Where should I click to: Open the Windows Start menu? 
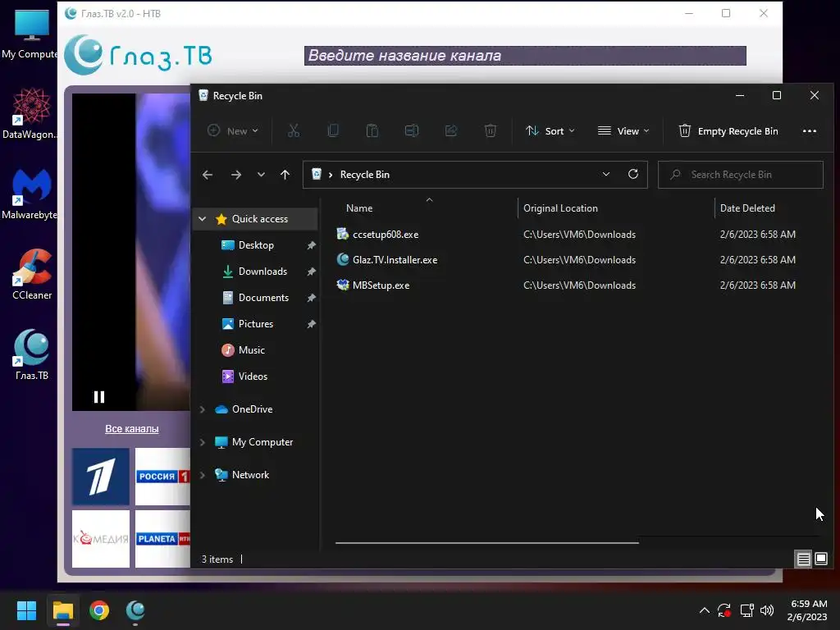[26, 610]
